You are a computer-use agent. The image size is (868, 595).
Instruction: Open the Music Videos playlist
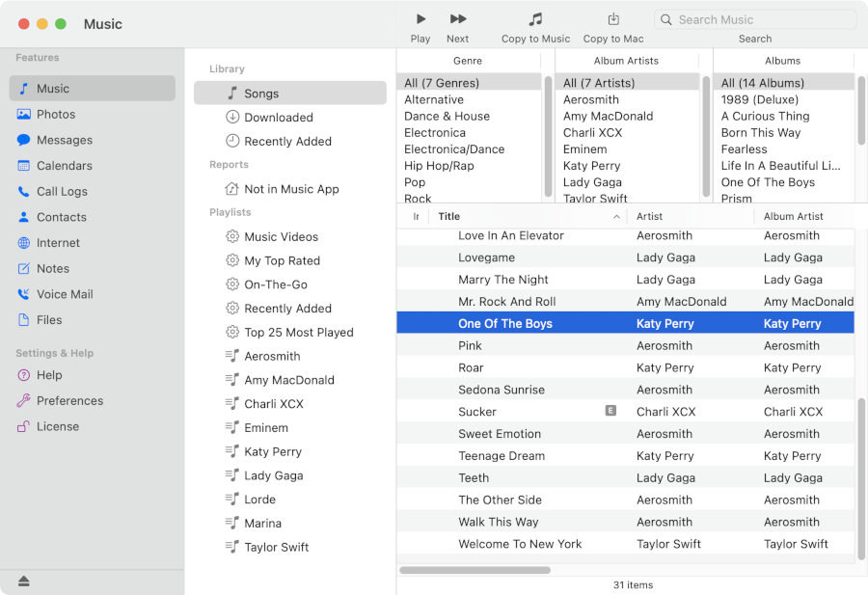pos(290,237)
